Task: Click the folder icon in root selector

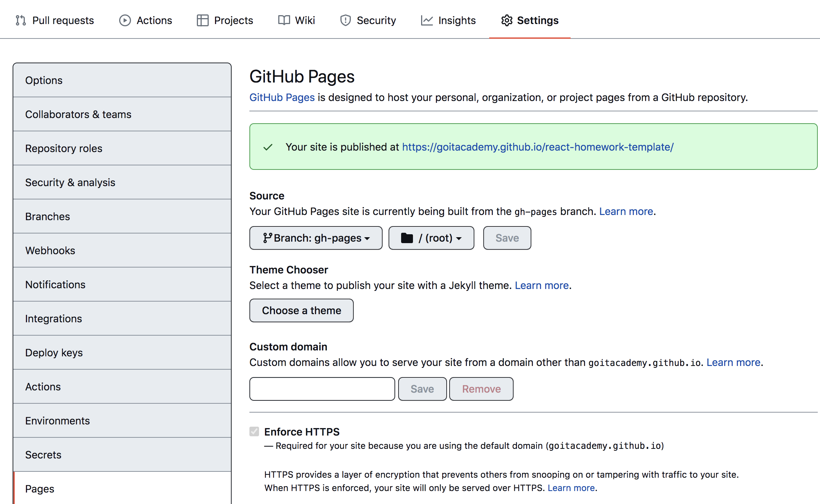Action: (x=407, y=238)
